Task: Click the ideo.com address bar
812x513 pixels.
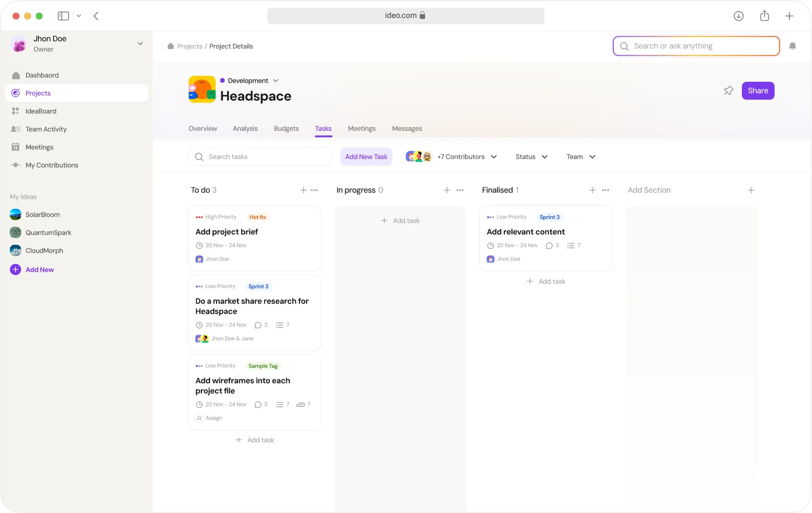Action: click(x=406, y=16)
